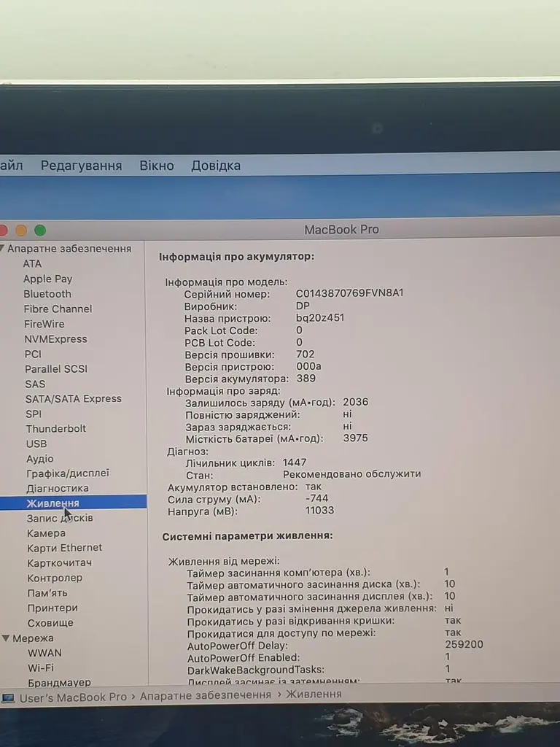Screen dimensions: 560x747
Task: Click the Інформація про акумулятор heading
Action: coord(236,256)
